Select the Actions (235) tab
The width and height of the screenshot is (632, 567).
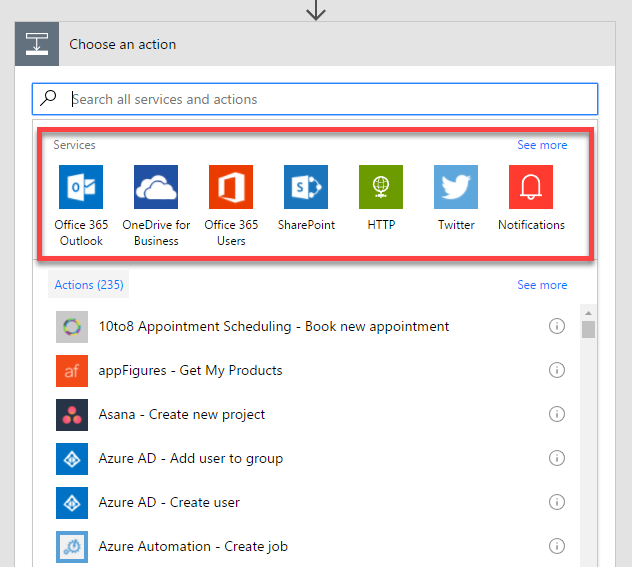[x=89, y=285]
